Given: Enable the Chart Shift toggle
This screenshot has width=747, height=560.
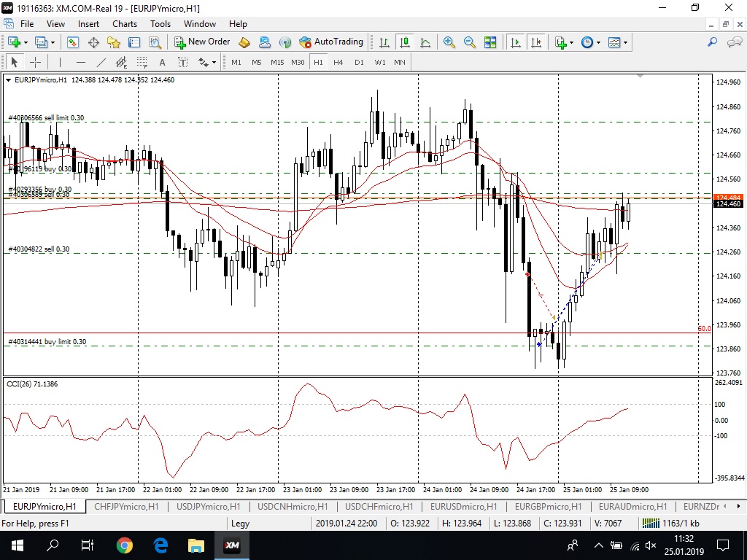Looking at the screenshot, I should pos(536,42).
